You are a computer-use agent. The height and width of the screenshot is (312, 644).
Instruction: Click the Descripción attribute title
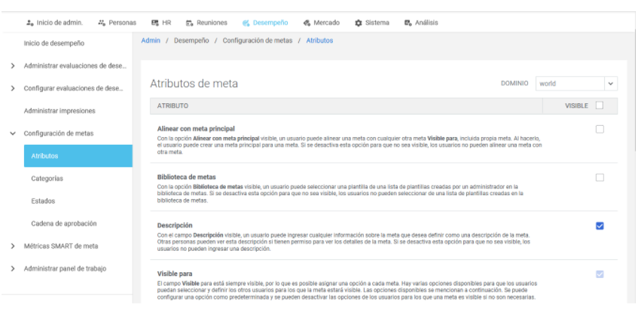[175, 225]
